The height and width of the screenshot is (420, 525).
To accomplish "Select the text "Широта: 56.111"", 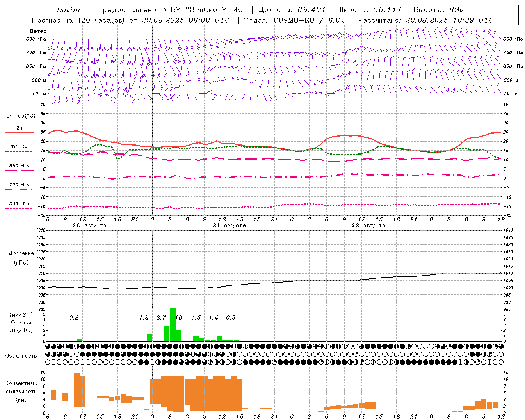I will (x=370, y=10).
